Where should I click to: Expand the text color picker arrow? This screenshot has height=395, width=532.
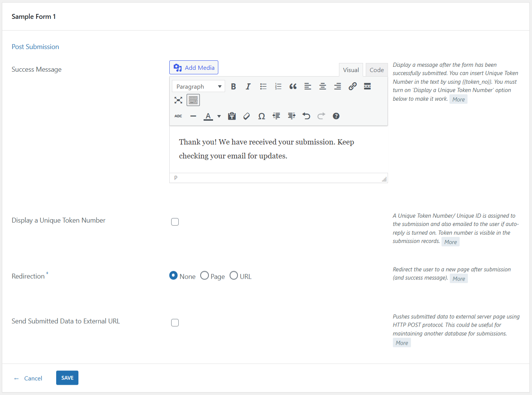[219, 116]
